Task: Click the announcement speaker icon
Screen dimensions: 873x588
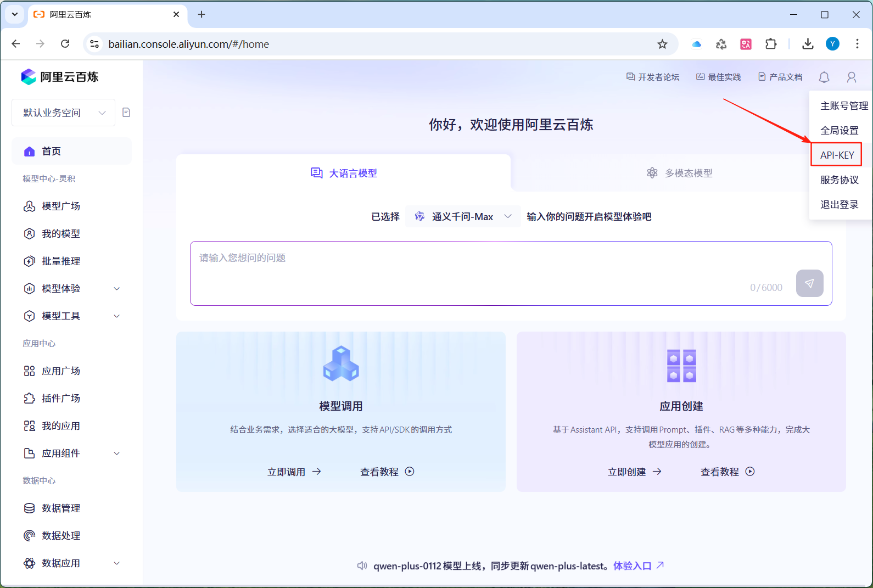Action: (x=362, y=566)
